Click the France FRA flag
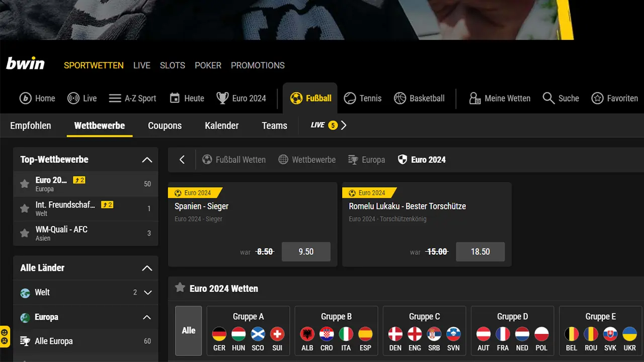 (x=503, y=334)
